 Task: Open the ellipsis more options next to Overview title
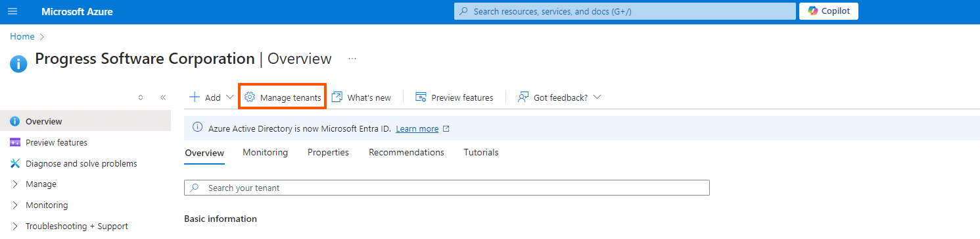click(x=352, y=59)
